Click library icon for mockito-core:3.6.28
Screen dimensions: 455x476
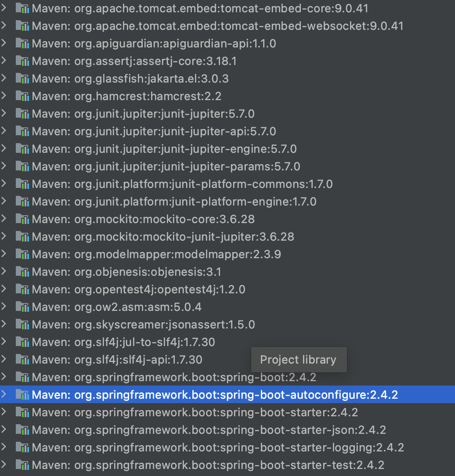[x=22, y=219]
